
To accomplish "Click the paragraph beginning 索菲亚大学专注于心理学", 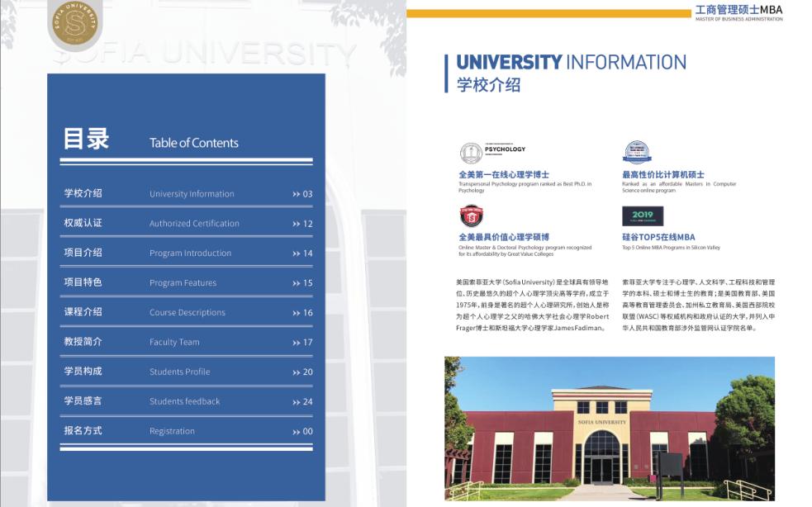I will (x=699, y=305).
